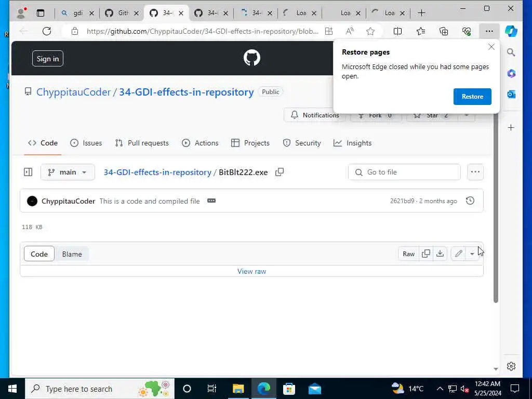Open the sidebar search icon

pos(511,52)
